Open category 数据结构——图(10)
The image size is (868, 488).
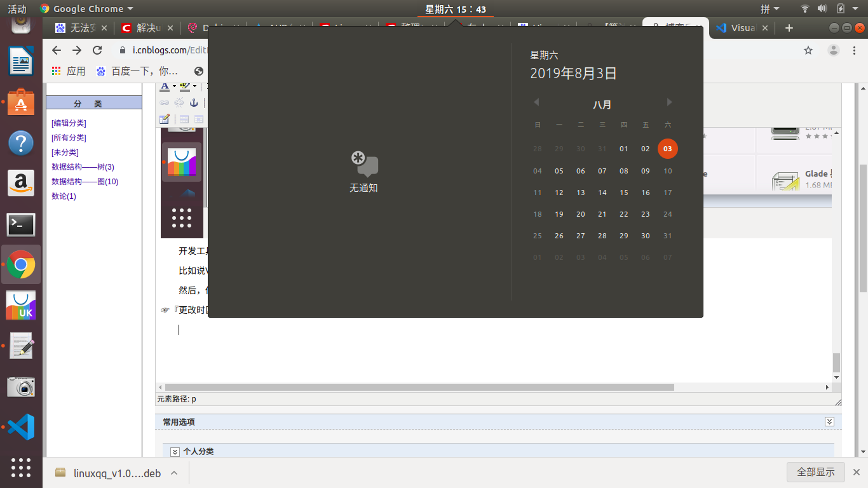coord(85,182)
